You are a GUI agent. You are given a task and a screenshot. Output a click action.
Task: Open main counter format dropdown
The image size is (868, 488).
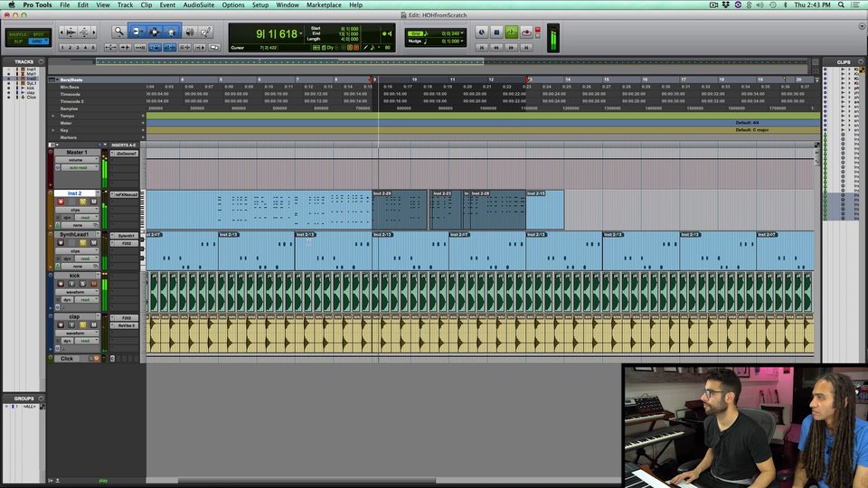[x=300, y=33]
